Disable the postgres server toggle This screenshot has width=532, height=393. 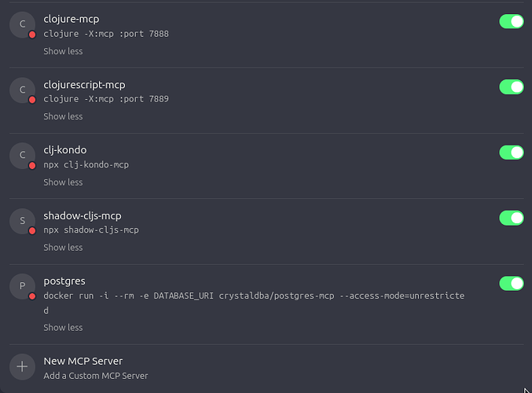[511, 283]
